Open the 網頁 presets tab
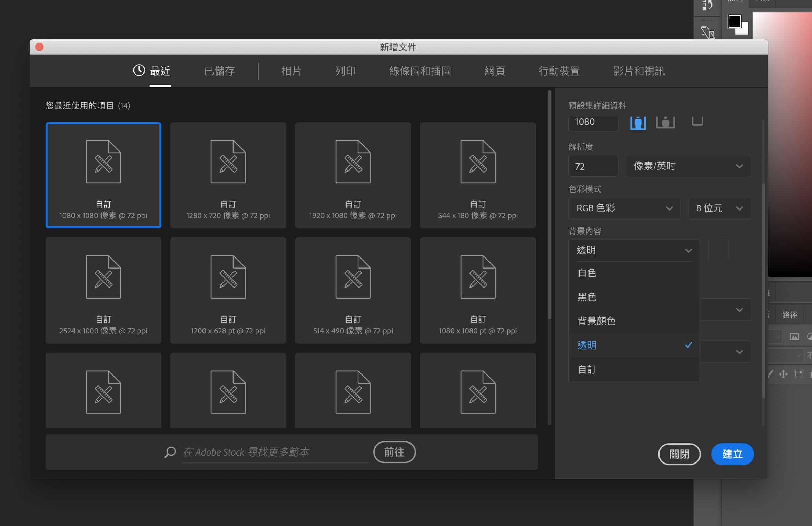 pyautogui.click(x=495, y=71)
